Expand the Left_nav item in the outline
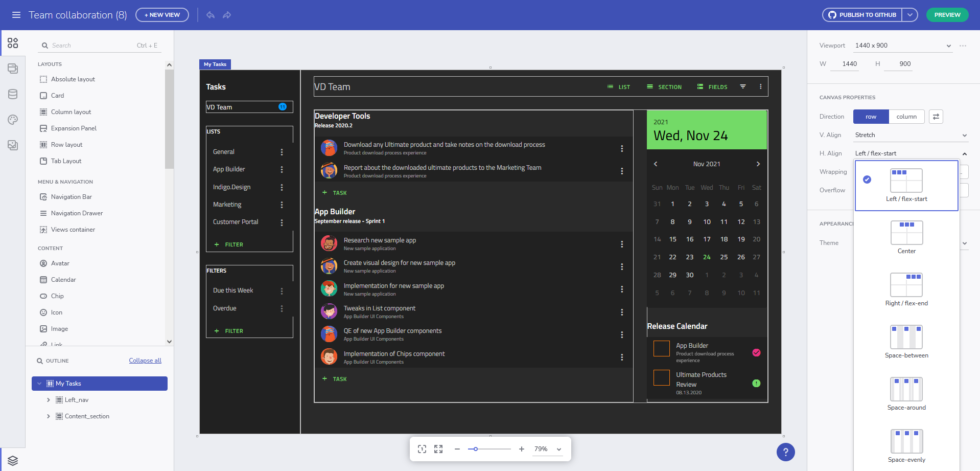The height and width of the screenshot is (471, 980). tap(49, 399)
